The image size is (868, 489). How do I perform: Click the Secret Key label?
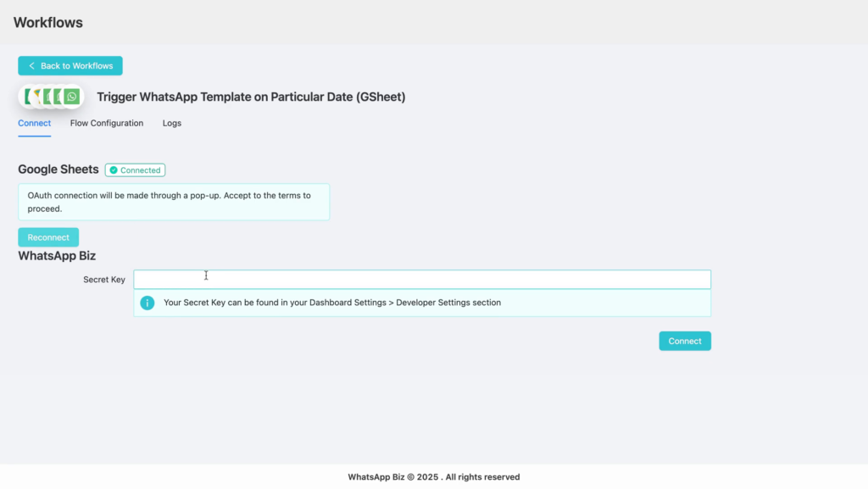104,280
